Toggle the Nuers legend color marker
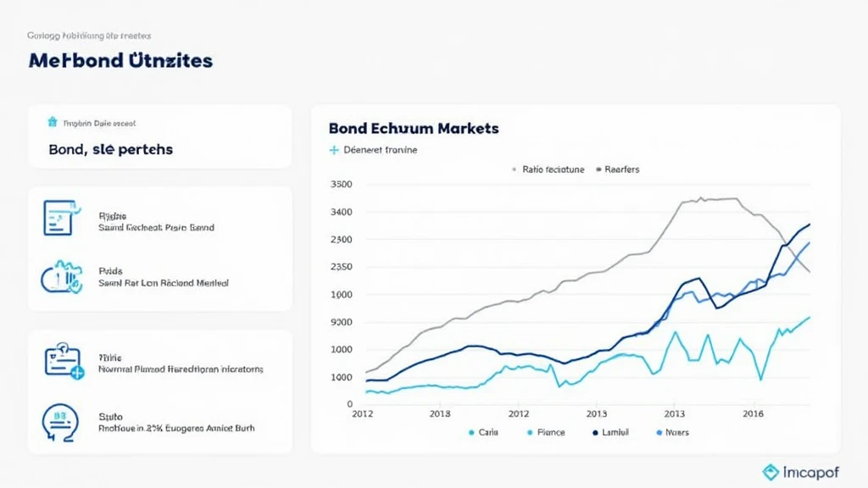868x488 pixels. (658, 432)
